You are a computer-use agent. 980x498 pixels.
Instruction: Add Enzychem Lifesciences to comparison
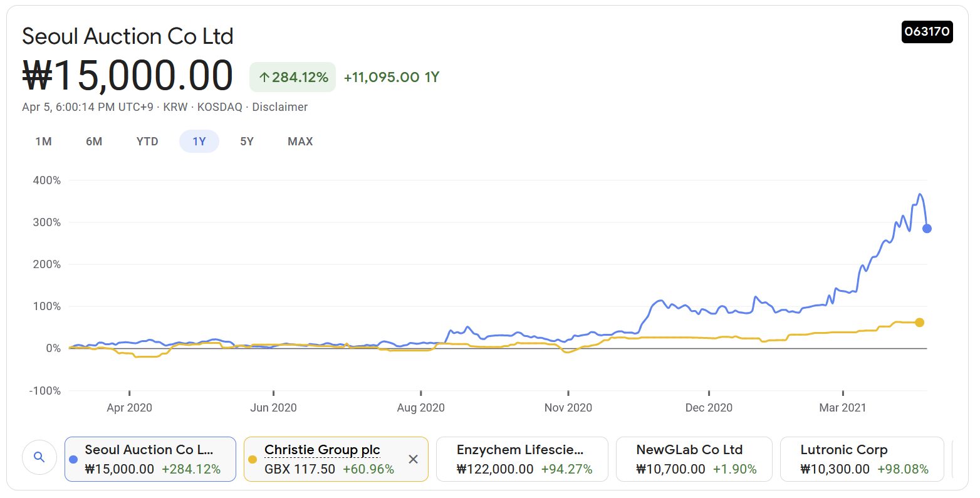coord(521,459)
